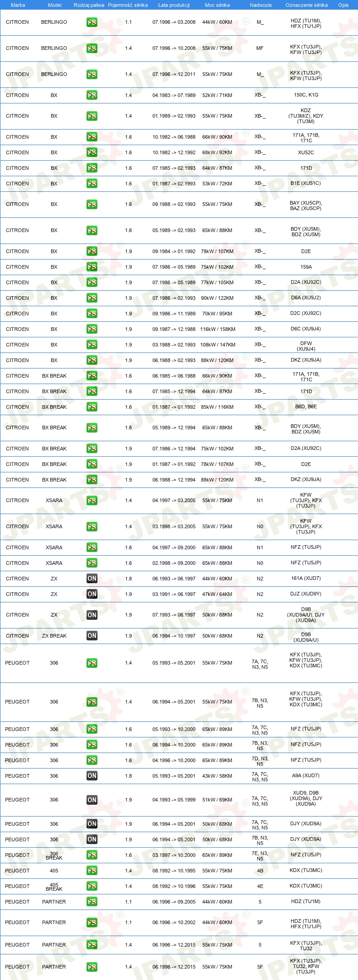The image size is (358, 980).
Task: Click engine code XU52C
Action: (x=306, y=152)
